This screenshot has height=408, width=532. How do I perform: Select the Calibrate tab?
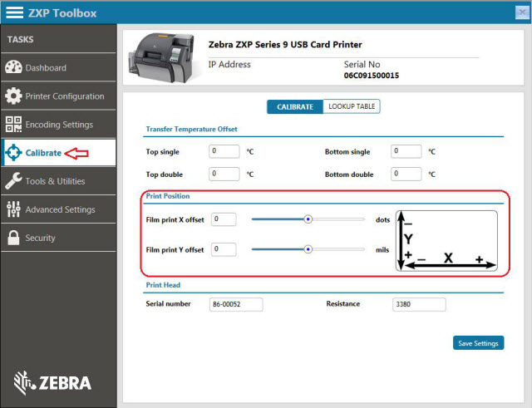pos(294,106)
